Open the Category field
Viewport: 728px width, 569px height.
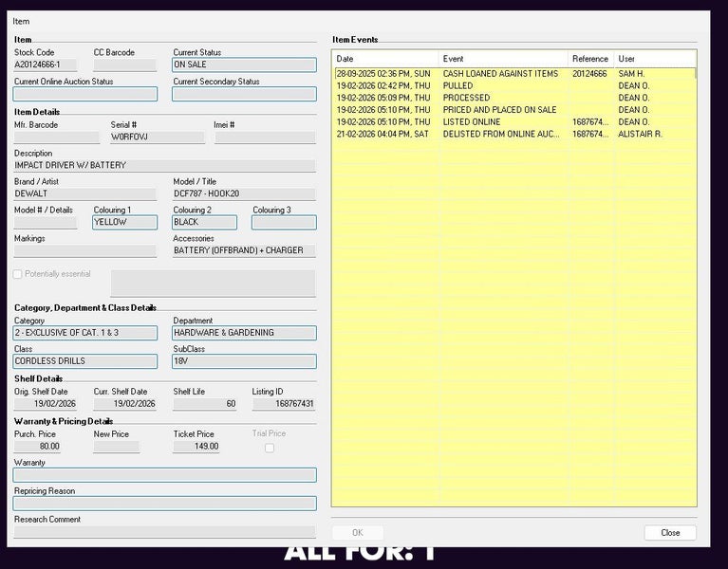point(85,334)
